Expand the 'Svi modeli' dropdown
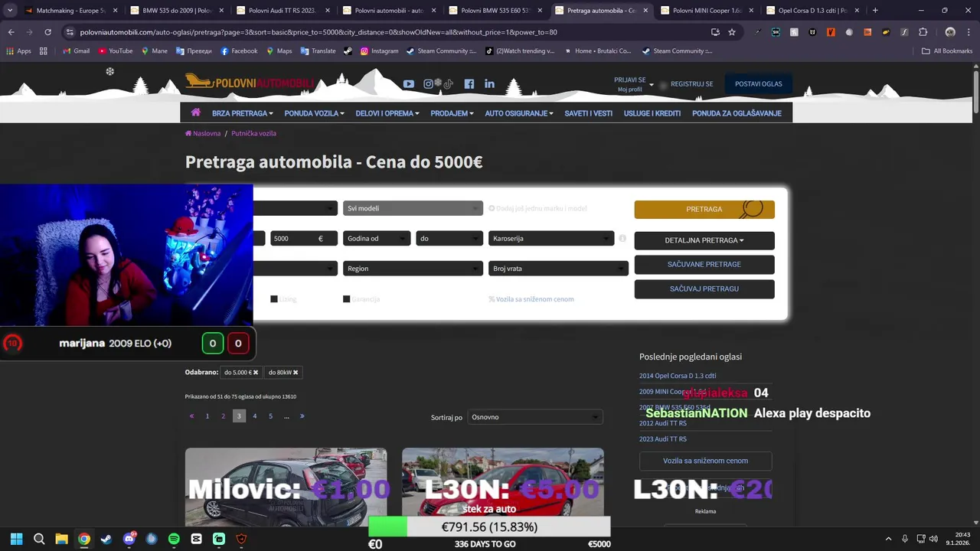 pyautogui.click(x=413, y=208)
